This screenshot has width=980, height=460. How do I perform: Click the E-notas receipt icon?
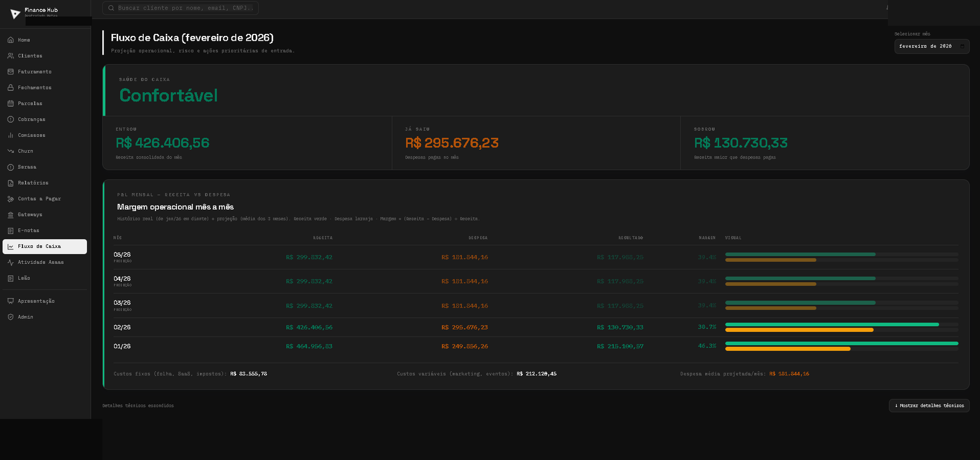point(10,230)
